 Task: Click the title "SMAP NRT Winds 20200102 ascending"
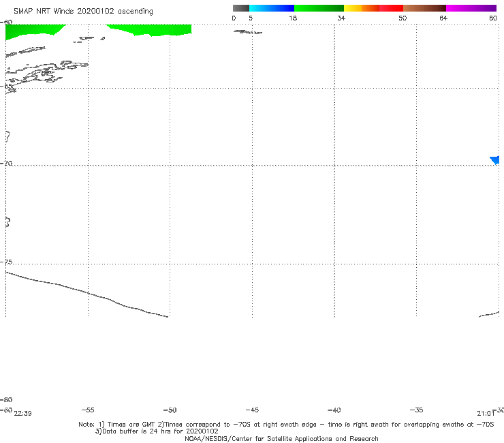pyautogui.click(x=83, y=11)
